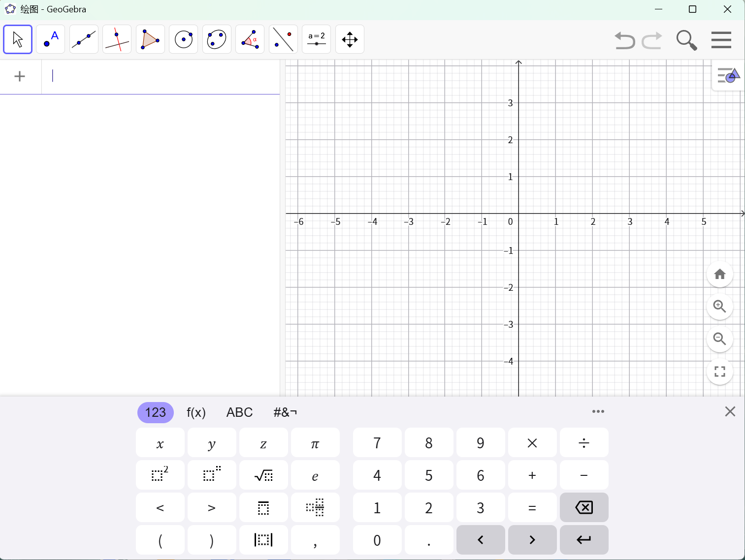Enter fullscreen mode for graphics view
The width and height of the screenshot is (745, 560).
(x=719, y=372)
